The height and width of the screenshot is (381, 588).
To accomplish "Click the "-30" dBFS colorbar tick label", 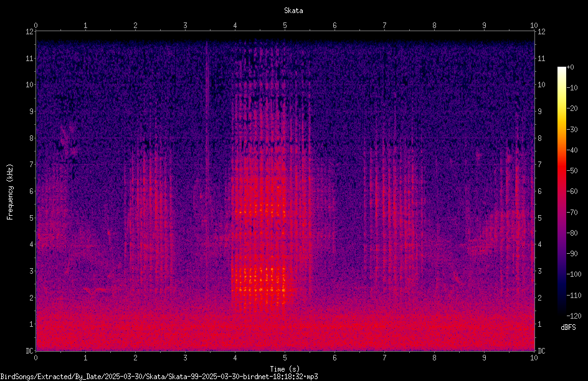I will point(572,130).
